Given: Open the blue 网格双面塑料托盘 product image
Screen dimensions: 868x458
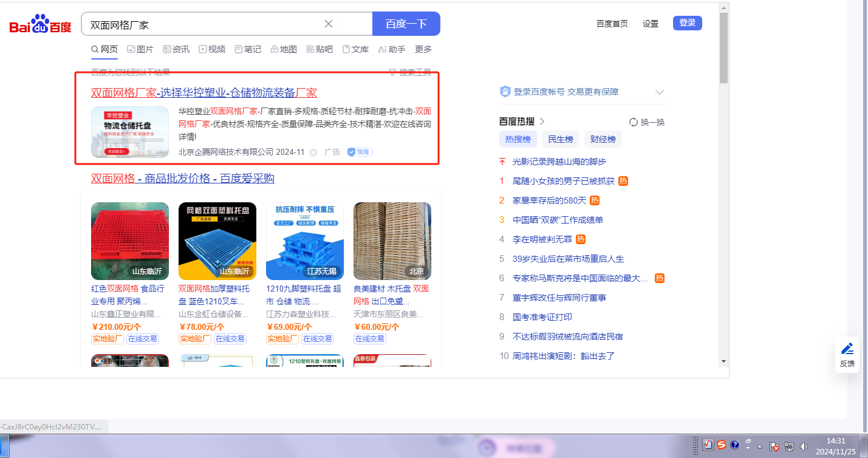Looking at the screenshot, I should tap(217, 241).
